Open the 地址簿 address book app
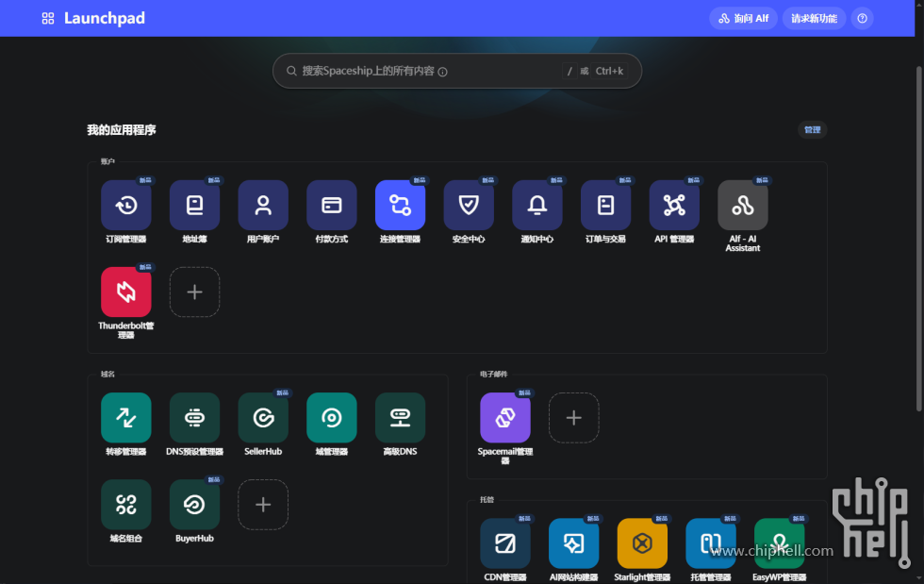 tap(194, 206)
